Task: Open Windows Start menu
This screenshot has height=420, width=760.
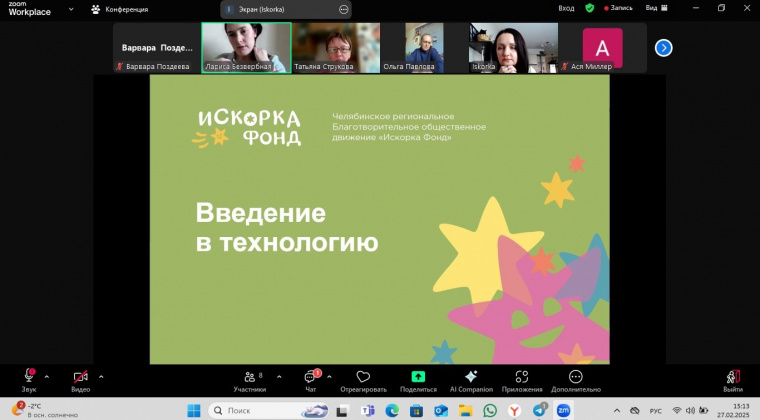Action: point(194,410)
